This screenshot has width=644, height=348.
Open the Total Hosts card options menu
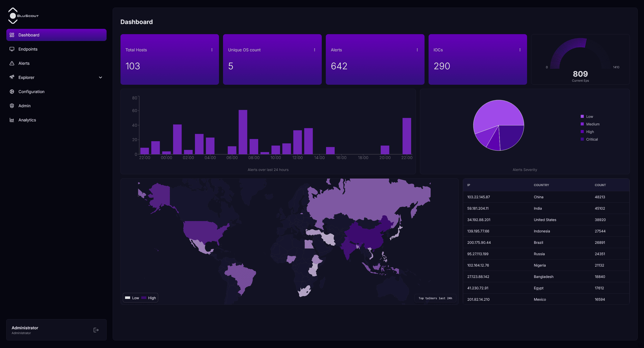coord(212,50)
